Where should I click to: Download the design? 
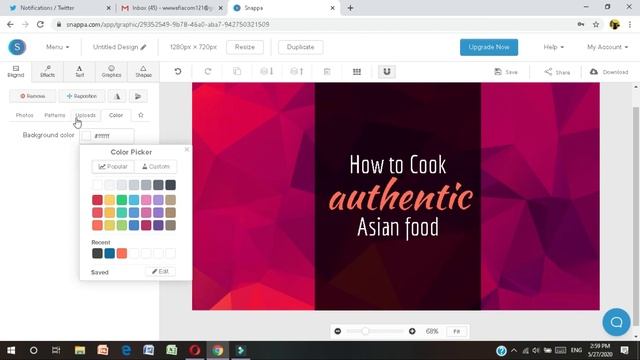tap(609, 72)
